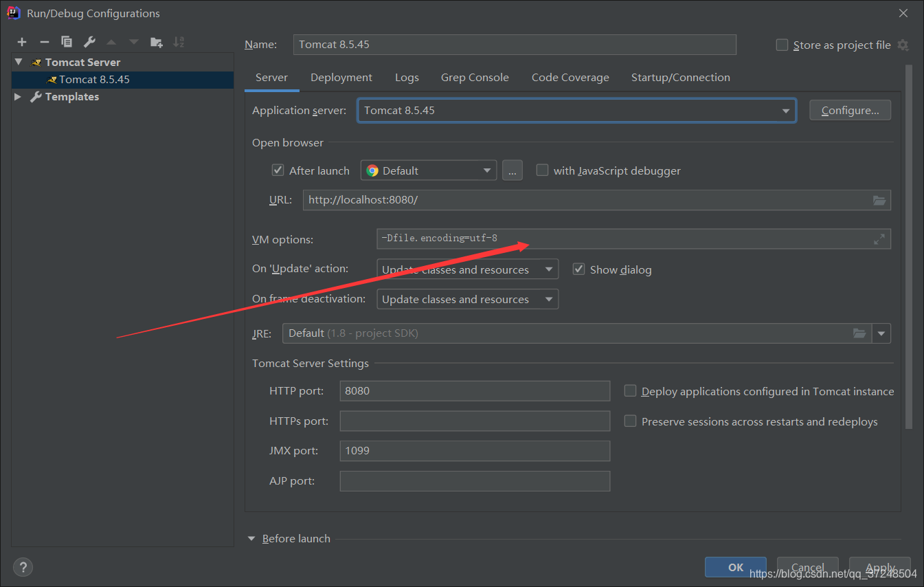The width and height of the screenshot is (924, 587).
Task: Switch to the Server tab
Action: tap(271, 77)
